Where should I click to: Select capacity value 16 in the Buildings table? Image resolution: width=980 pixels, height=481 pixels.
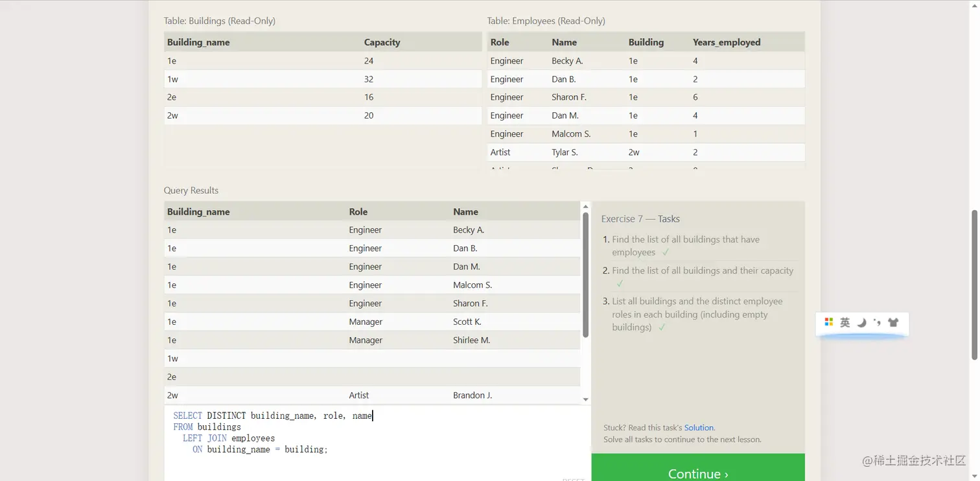[369, 97]
